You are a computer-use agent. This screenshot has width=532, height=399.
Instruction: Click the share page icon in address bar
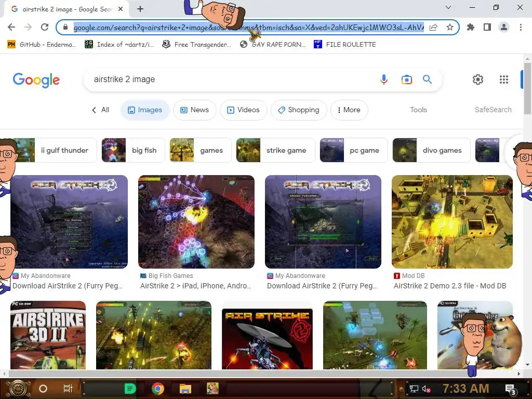pos(433,27)
